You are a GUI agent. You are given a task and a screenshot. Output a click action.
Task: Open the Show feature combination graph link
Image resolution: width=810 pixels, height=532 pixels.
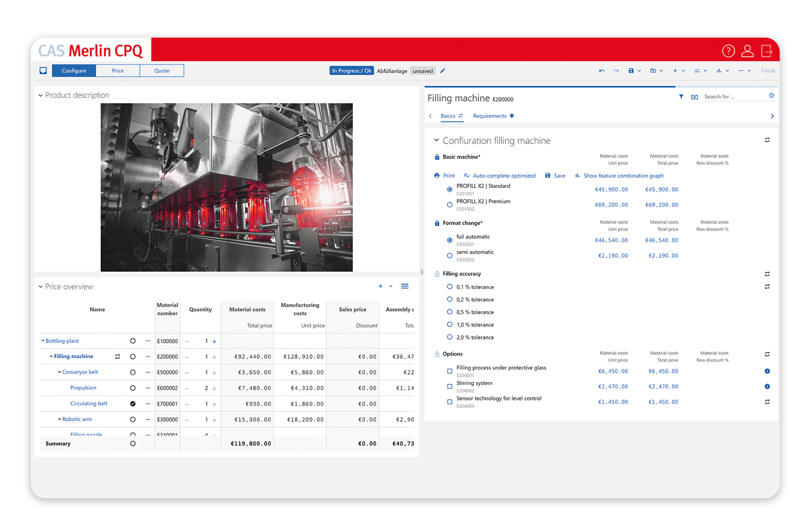coord(623,175)
